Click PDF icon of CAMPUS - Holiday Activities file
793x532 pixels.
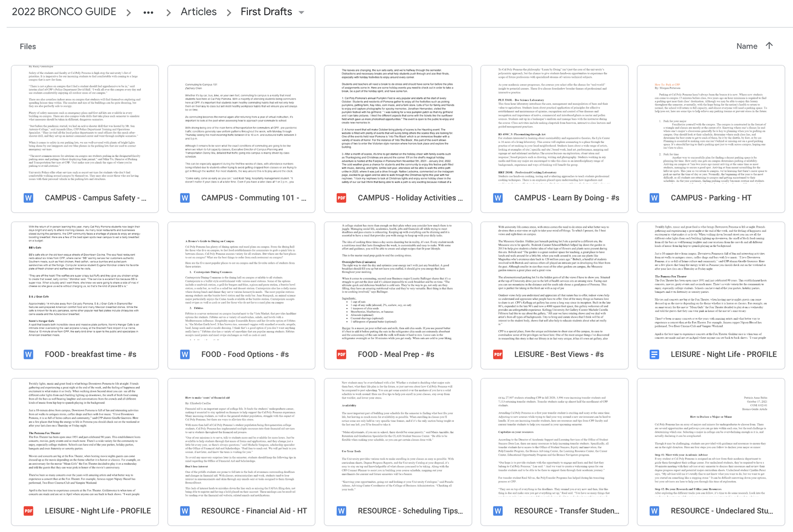[342, 198]
